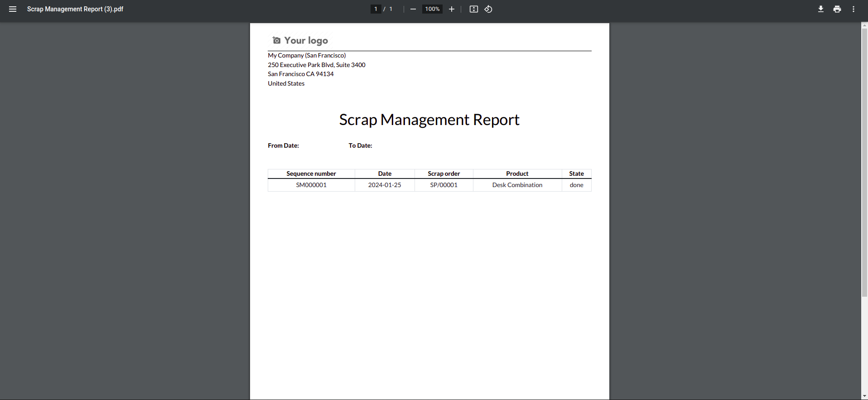The width and height of the screenshot is (868, 400).
Task: Open the sidebar hamburger menu
Action: (13, 9)
